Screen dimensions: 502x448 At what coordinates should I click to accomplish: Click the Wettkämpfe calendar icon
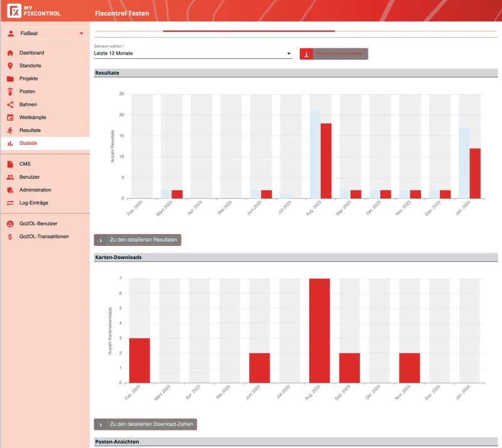[10, 117]
